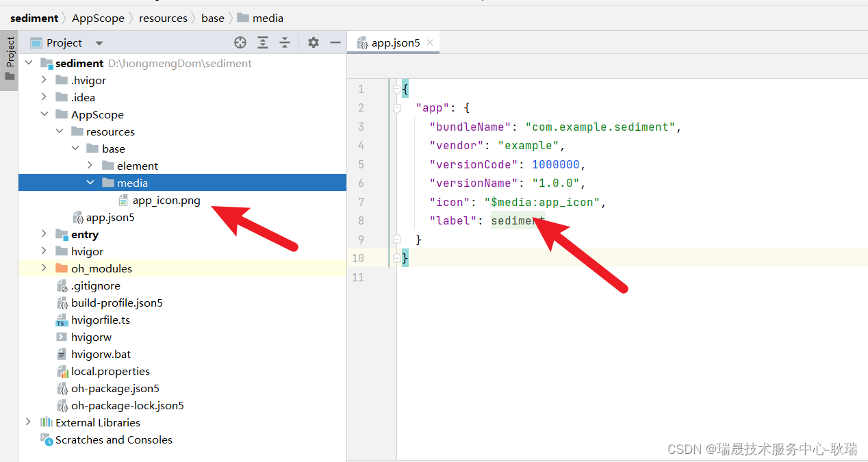The height and width of the screenshot is (462, 868).
Task: Expand the oh_modules folder
Action: (44, 269)
